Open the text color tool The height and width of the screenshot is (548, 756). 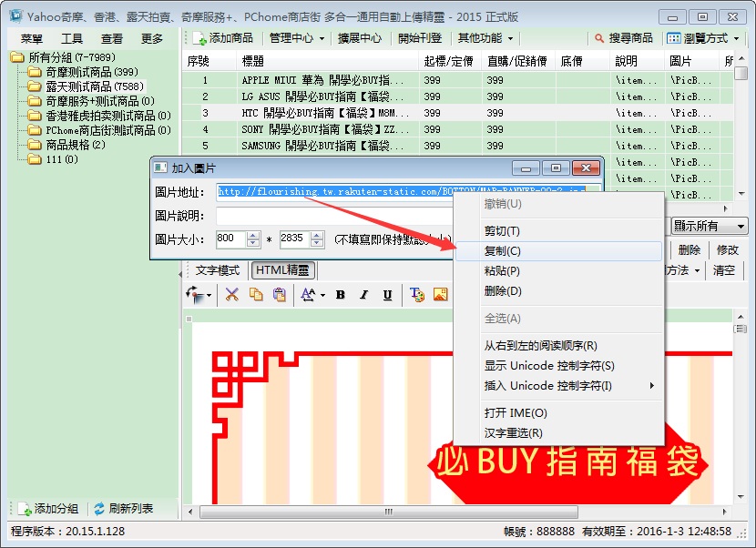click(x=417, y=295)
